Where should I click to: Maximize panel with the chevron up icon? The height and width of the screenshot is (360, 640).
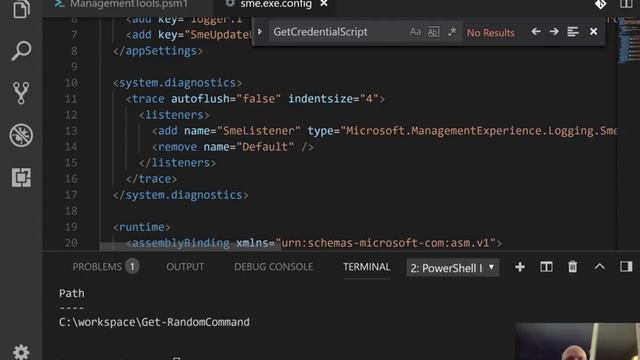click(599, 267)
